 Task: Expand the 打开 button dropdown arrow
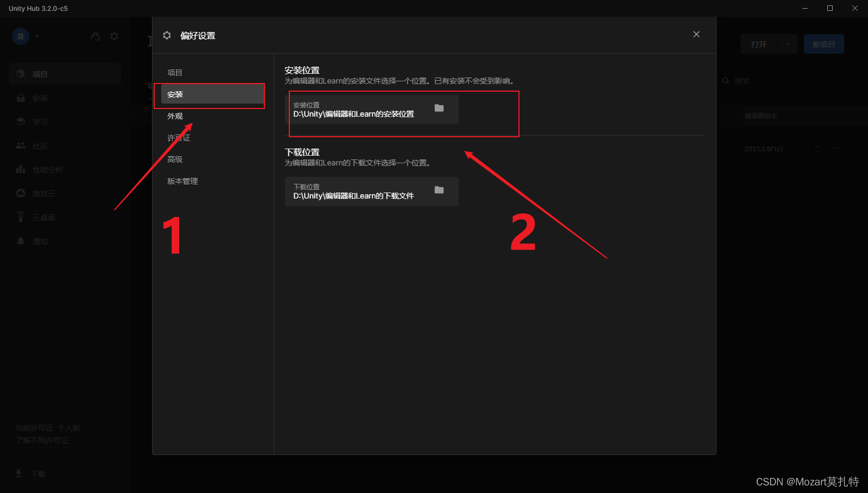(x=788, y=44)
